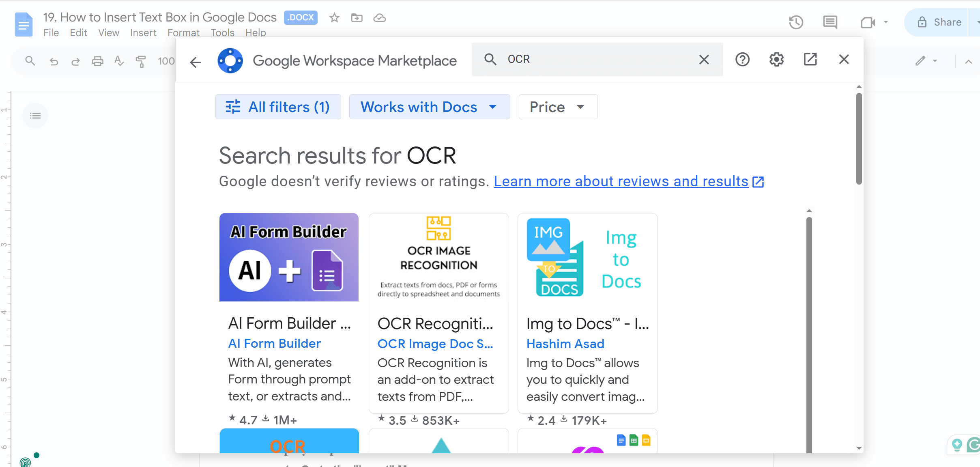Open Marketplace help icon

pos(742,60)
